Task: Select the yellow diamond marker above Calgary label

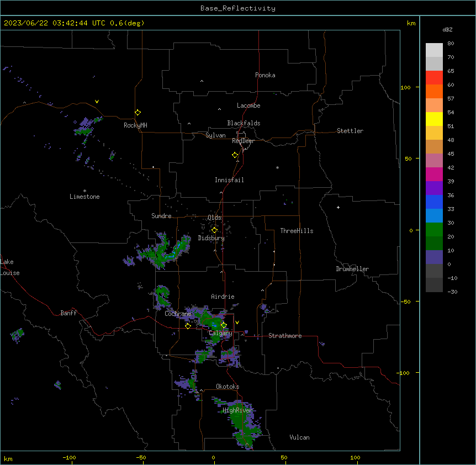Action: click(x=224, y=325)
